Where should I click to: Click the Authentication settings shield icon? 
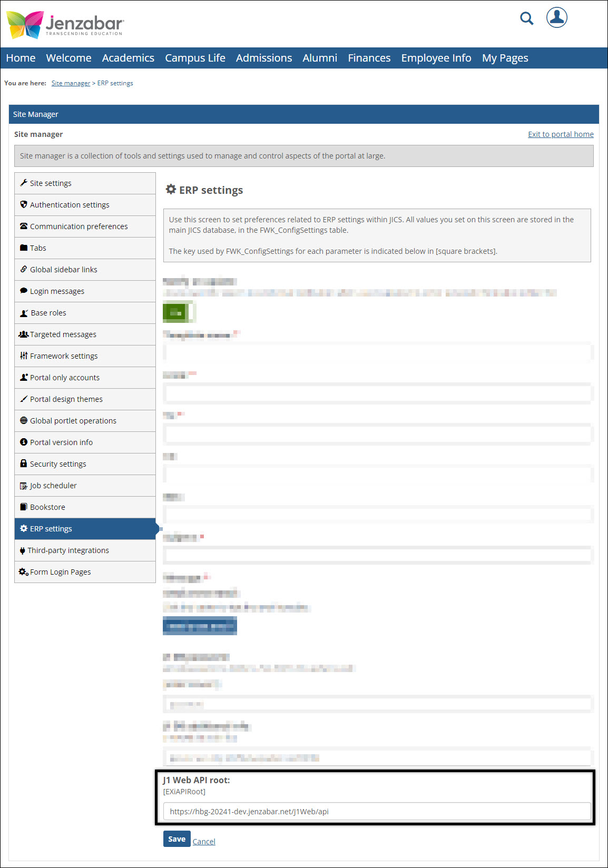(x=24, y=204)
